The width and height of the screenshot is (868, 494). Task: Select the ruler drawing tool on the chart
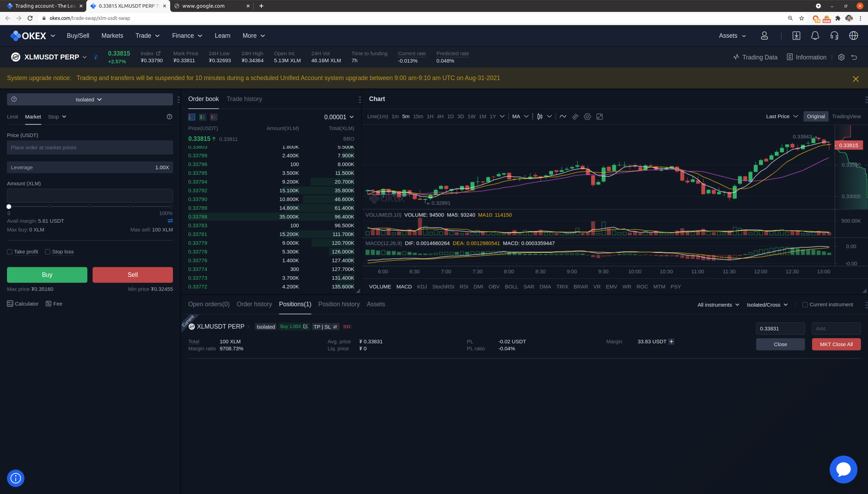(x=575, y=116)
